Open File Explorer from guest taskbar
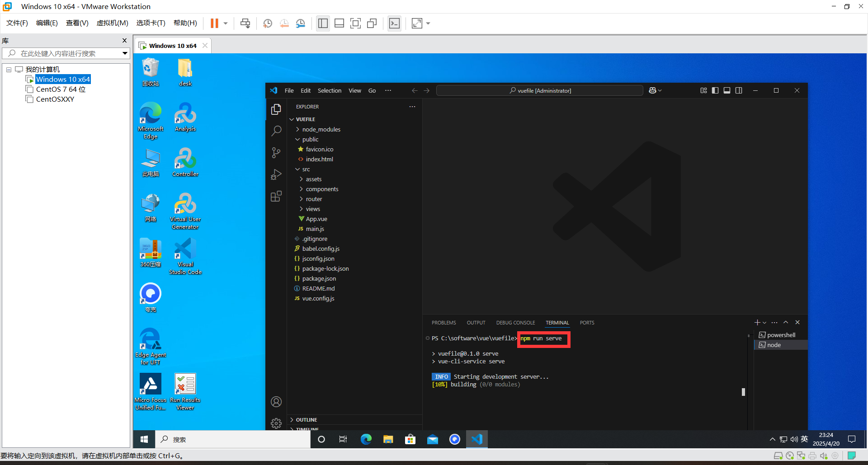 [388, 439]
